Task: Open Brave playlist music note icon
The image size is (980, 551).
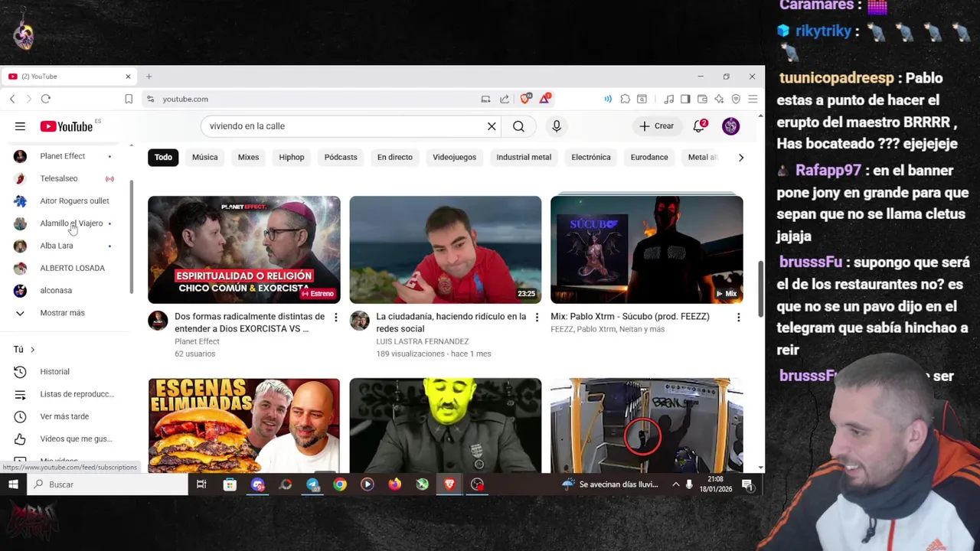Action: (668, 99)
